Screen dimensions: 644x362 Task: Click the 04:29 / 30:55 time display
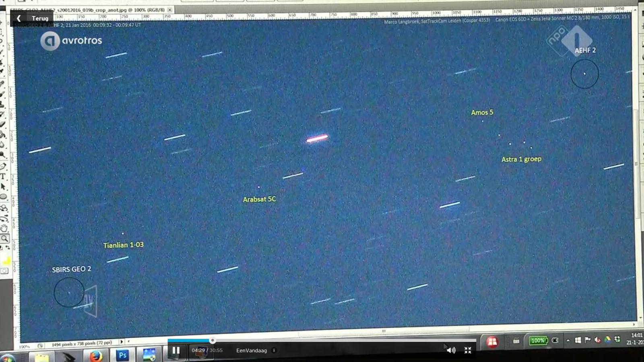pyautogui.click(x=207, y=350)
